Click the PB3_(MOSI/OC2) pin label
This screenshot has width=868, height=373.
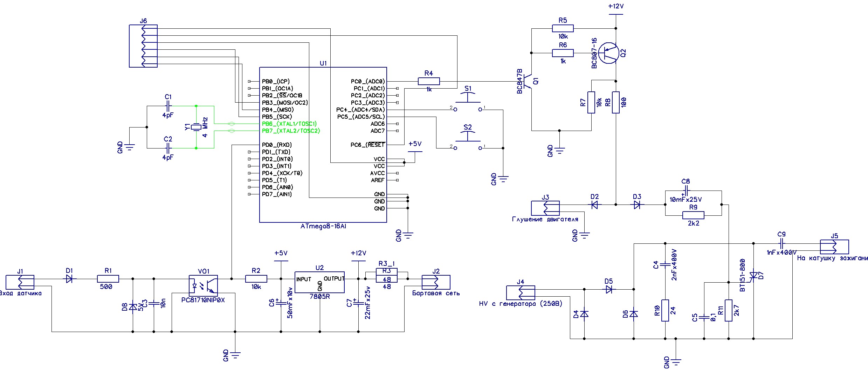pos(285,103)
